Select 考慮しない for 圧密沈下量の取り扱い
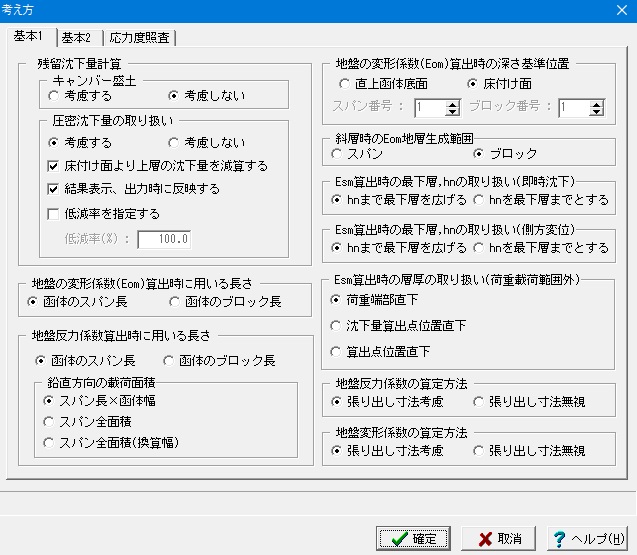 pos(206,143)
